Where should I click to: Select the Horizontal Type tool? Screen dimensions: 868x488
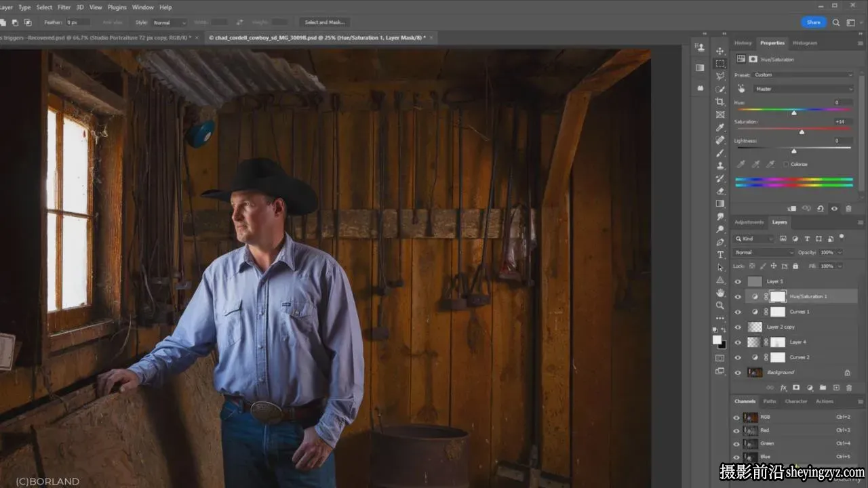click(x=720, y=255)
